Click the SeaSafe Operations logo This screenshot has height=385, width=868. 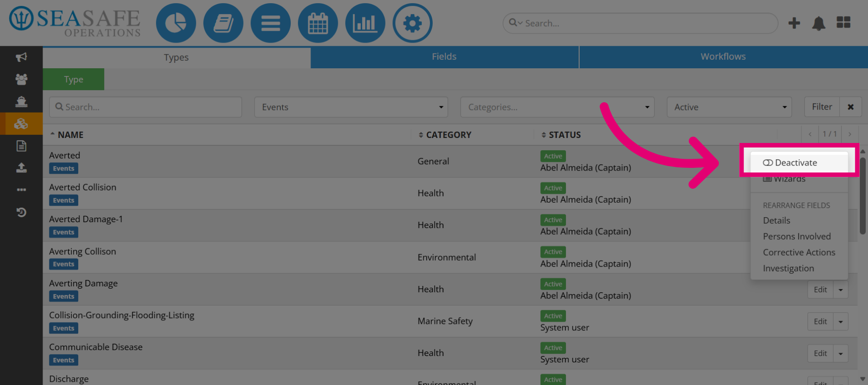tap(75, 22)
